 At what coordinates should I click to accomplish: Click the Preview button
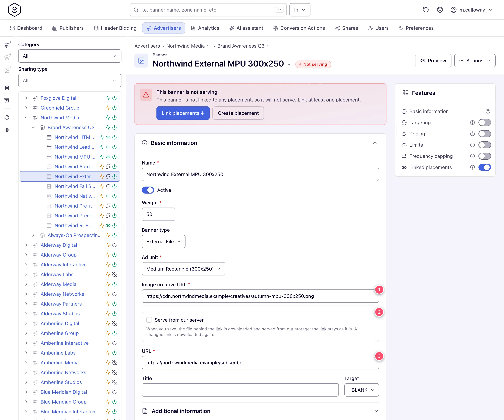coord(433,61)
